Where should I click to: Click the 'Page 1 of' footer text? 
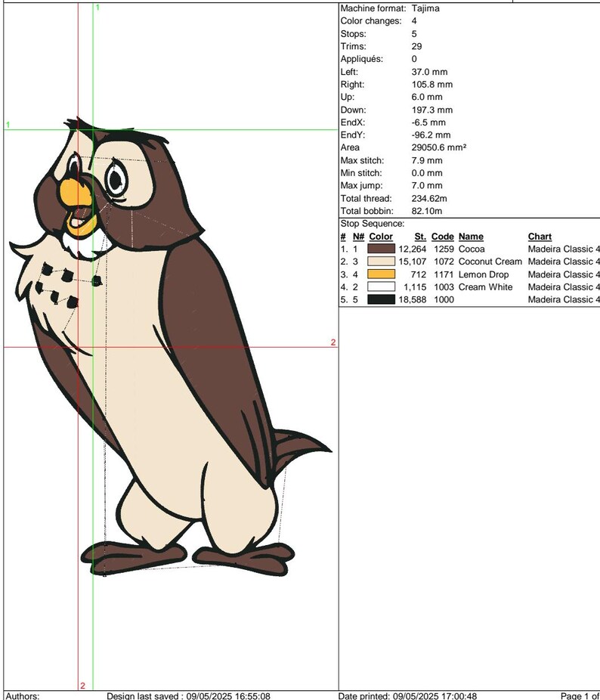[x=580, y=695]
